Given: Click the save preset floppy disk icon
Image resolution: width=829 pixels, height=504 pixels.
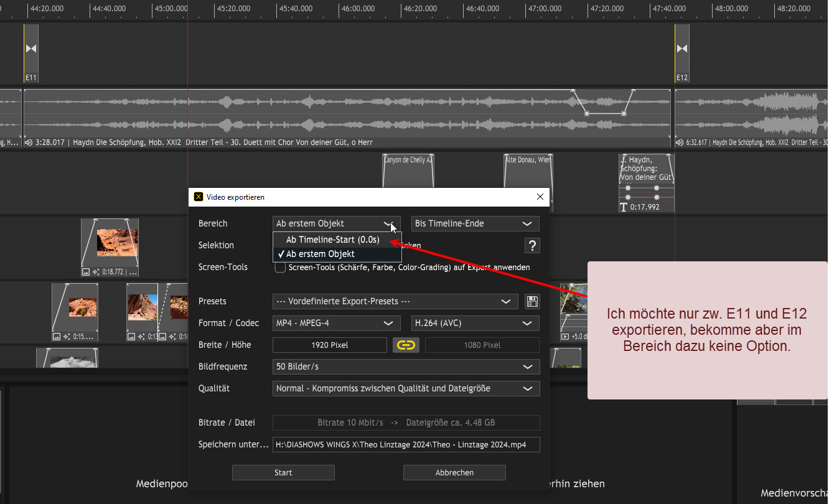Looking at the screenshot, I should tap(532, 302).
